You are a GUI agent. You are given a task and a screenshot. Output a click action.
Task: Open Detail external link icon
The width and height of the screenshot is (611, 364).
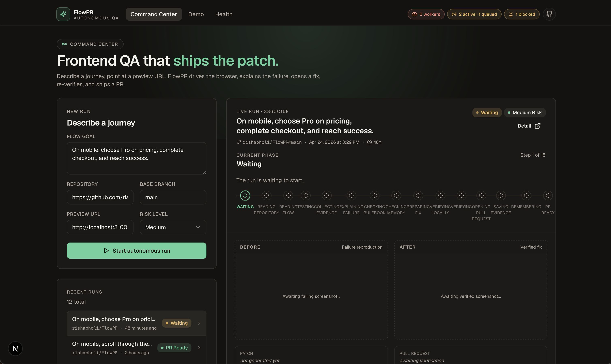pos(537,126)
